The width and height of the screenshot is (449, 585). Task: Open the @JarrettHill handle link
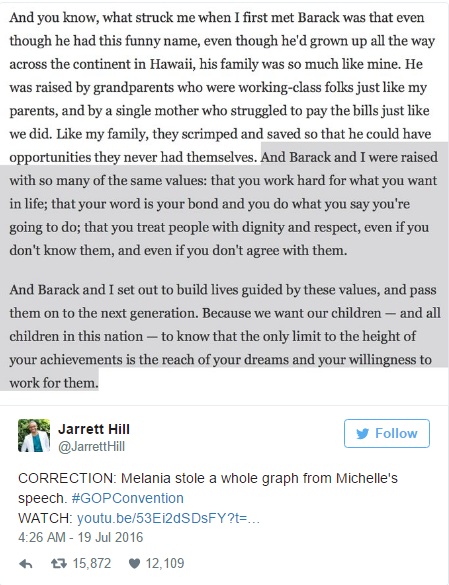91,447
